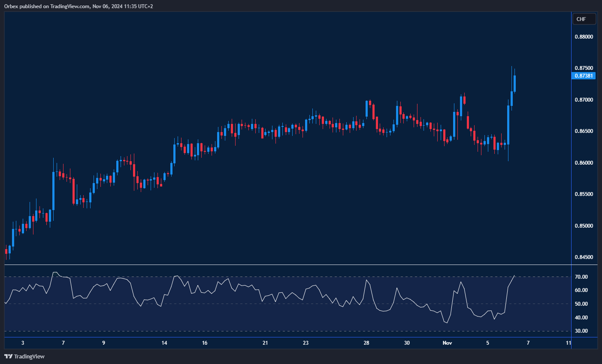Click the pane separator between price chart and RSI
The image size is (602, 364).
[287, 265]
